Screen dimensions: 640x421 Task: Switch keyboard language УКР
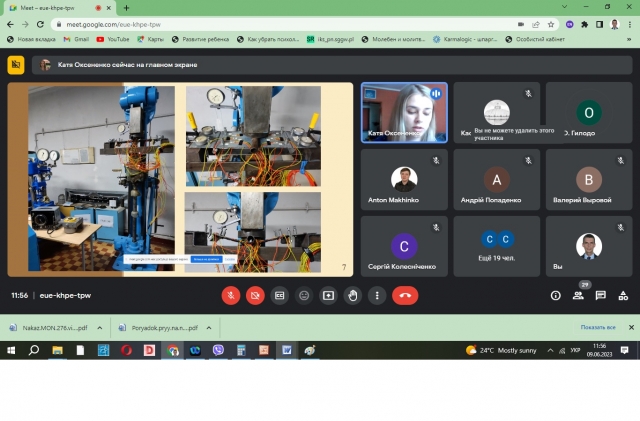(x=576, y=350)
